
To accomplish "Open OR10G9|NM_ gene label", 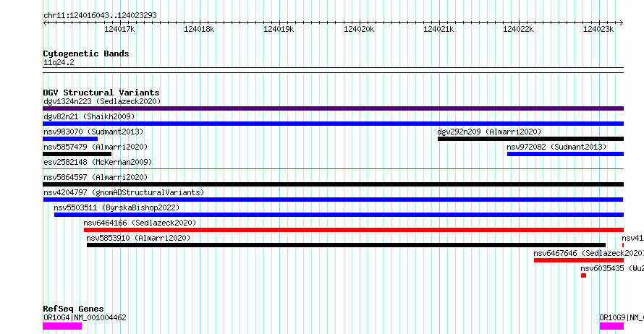I will click(622, 317).
